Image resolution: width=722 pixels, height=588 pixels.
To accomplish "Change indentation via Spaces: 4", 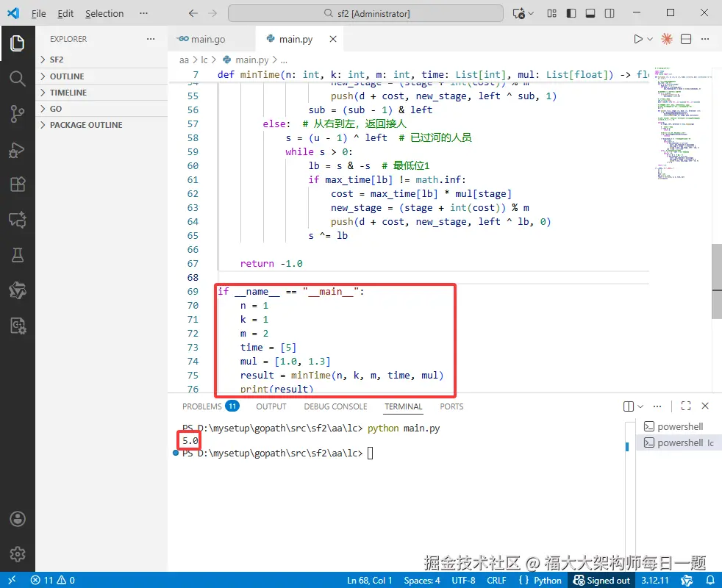I will pos(422,580).
